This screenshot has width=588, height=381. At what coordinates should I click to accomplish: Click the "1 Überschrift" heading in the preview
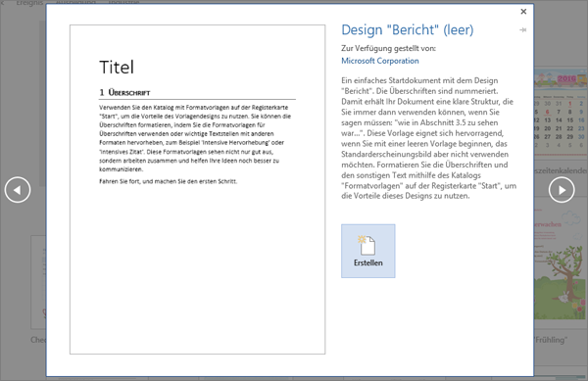tap(124, 92)
